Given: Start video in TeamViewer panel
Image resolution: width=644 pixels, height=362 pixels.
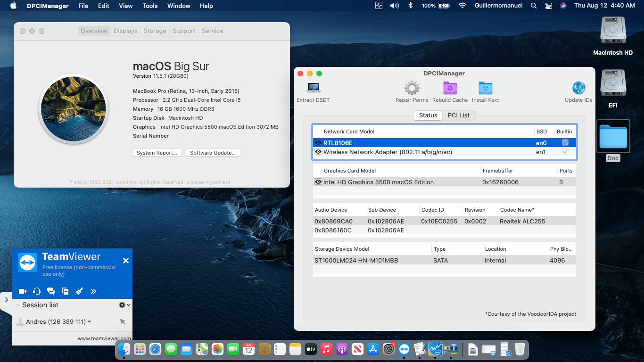Looking at the screenshot, I should (23, 291).
